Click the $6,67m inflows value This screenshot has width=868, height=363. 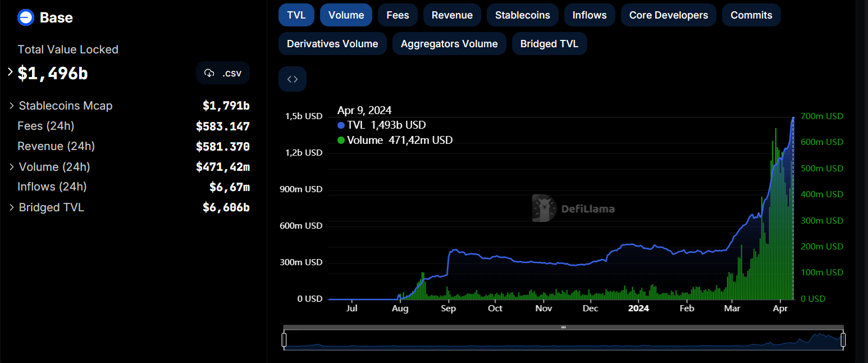(x=230, y=187)
